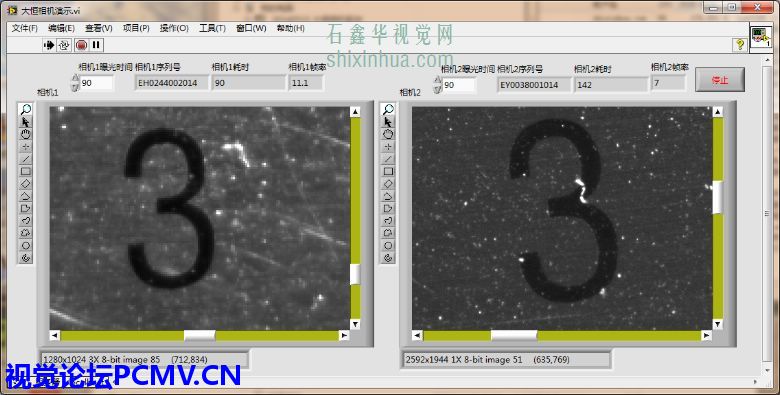
Task: Select the pan hand tool for camera 1
Action: (x=25, y=134)
